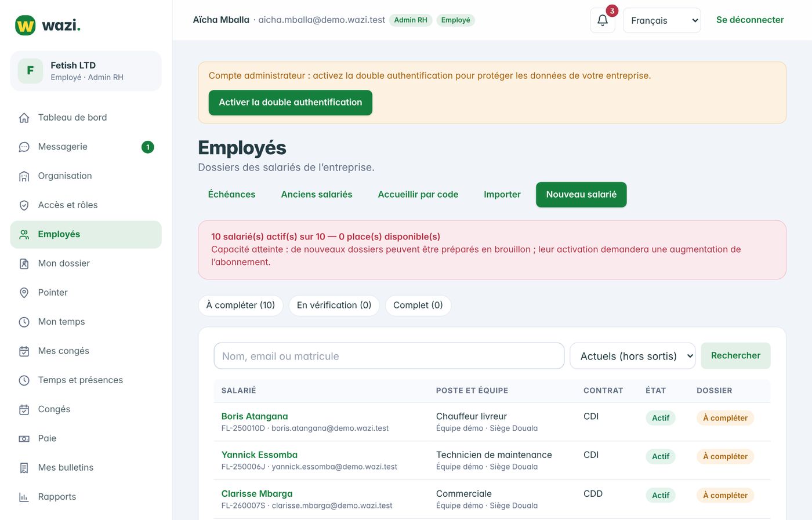Click the Rapports chart icon
Screen dimensions: 812x520
(x=24, y=497)
